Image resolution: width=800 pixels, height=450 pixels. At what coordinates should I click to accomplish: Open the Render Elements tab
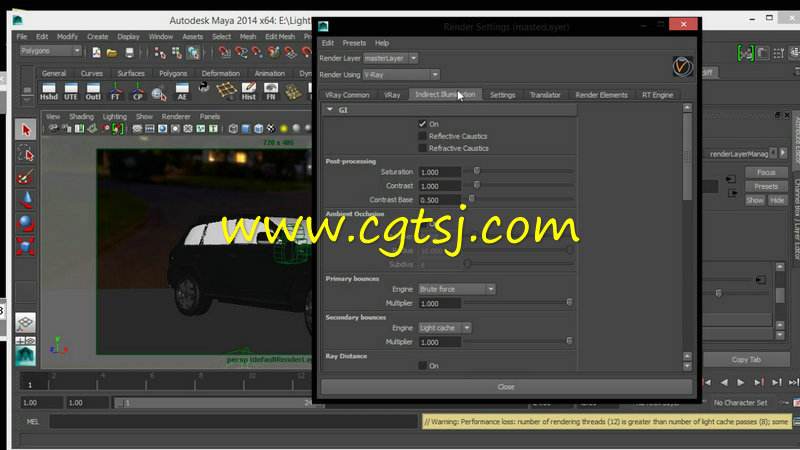coord(602,95)
